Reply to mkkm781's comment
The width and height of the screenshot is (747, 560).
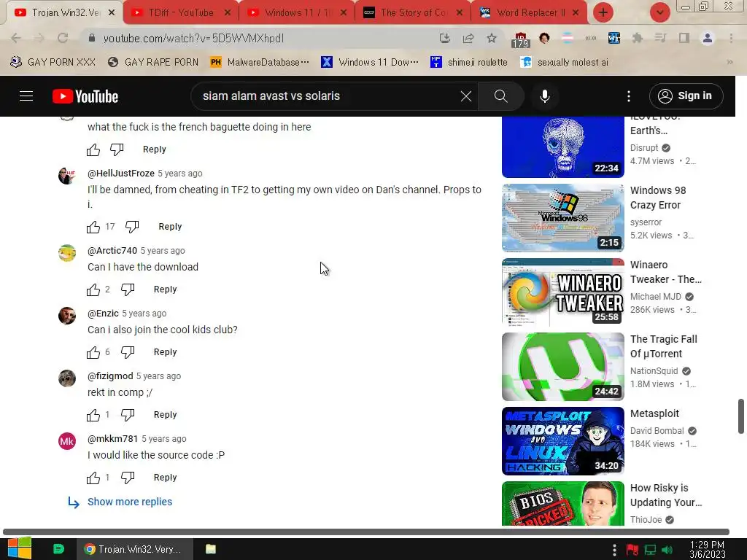coord(166,478)
